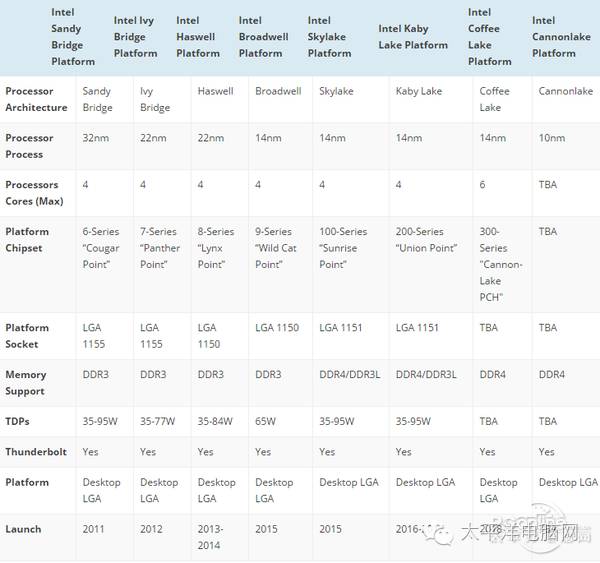
Task: Select the Intel Skylake Platform column header
Action: [x=329, y=37]
